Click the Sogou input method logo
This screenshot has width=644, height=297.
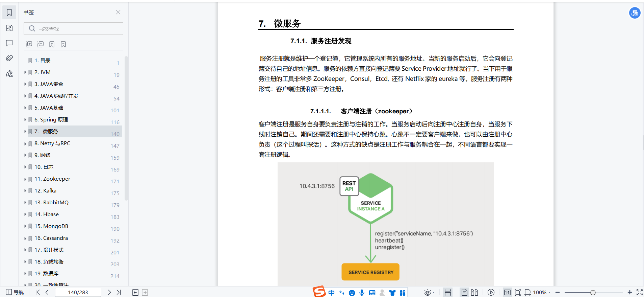(319, 291)
